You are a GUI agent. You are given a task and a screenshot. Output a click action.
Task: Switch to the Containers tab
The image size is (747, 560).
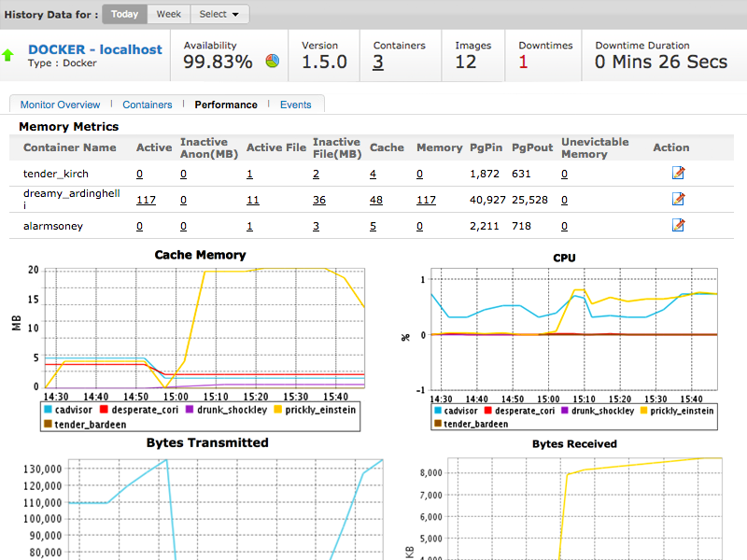pyautogui.click(x=148, y=105)
